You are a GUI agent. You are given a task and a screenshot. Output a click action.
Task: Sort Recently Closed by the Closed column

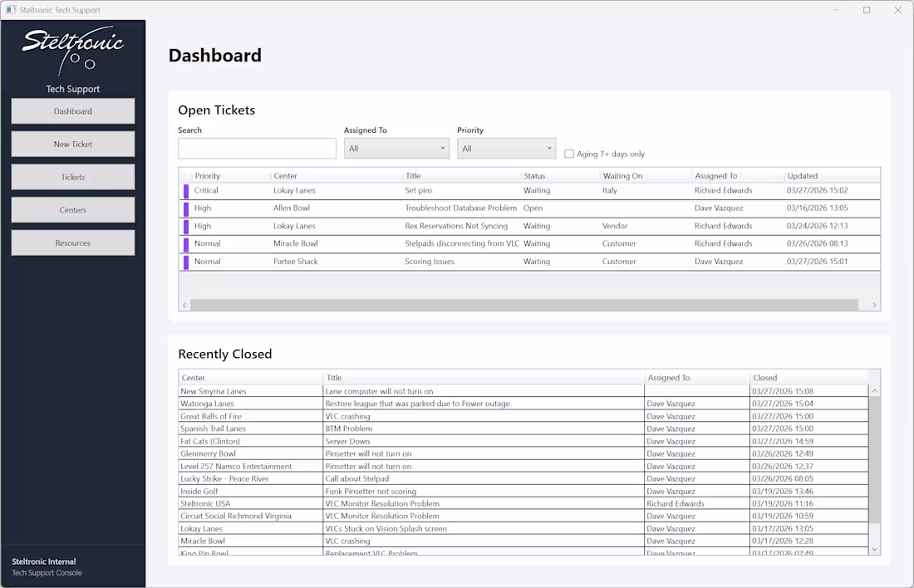coord(765,377)
